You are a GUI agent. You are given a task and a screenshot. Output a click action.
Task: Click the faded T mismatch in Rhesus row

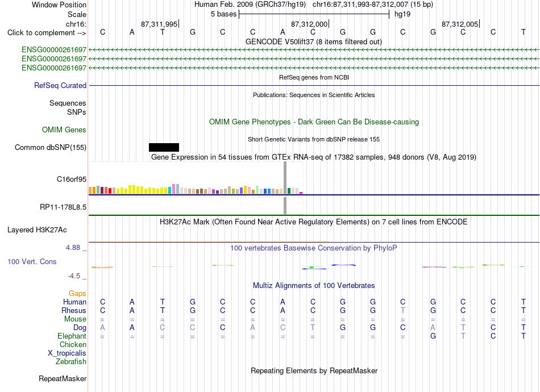pos(403,310)
